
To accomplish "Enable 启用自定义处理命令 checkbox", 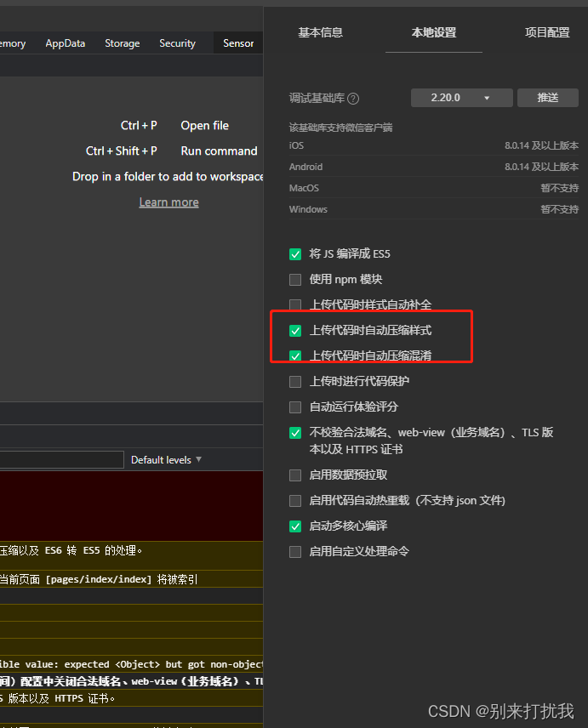I will point(295,552).
